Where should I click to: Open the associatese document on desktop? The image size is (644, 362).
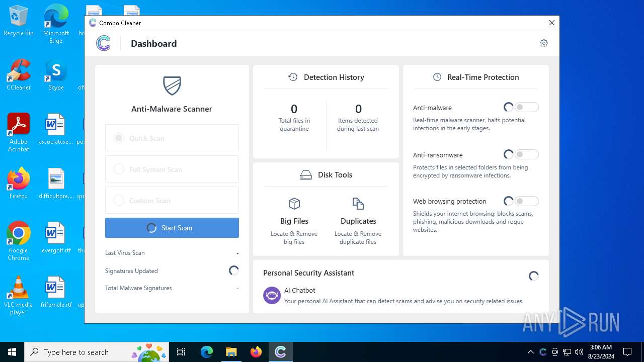[x=56, y=130]
